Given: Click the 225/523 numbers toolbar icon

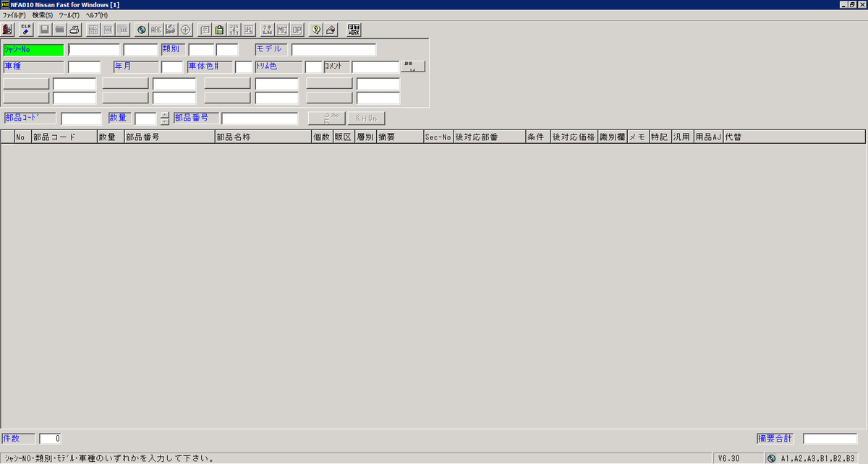Looking at the screenshot, I should click(x=234, y=30).
